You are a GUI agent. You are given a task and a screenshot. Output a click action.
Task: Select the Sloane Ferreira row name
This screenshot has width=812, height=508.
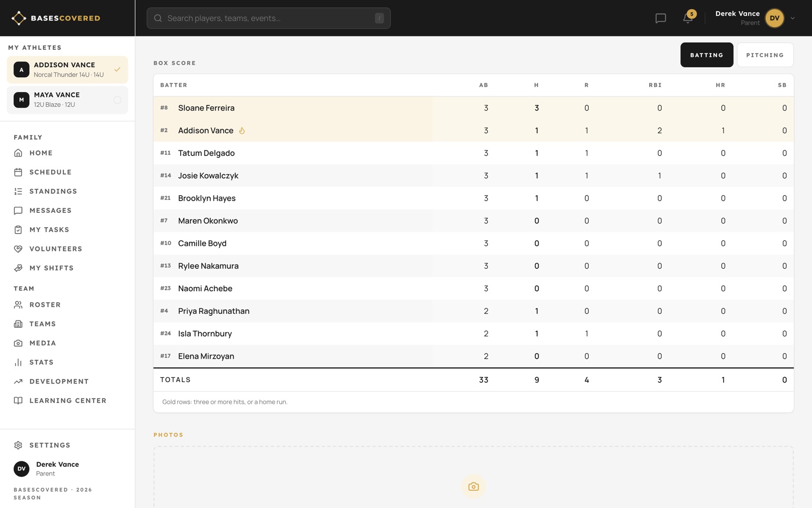[x=206, y=108]
